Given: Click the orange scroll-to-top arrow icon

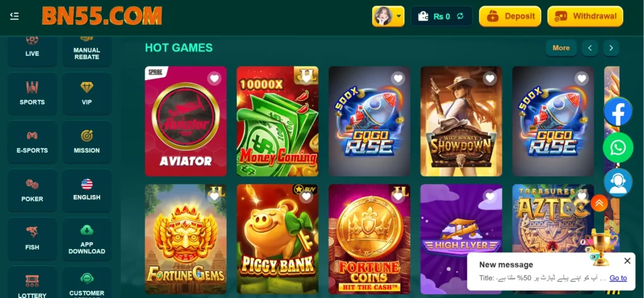Looking at the screenshot, I should [x=599, y=203].
